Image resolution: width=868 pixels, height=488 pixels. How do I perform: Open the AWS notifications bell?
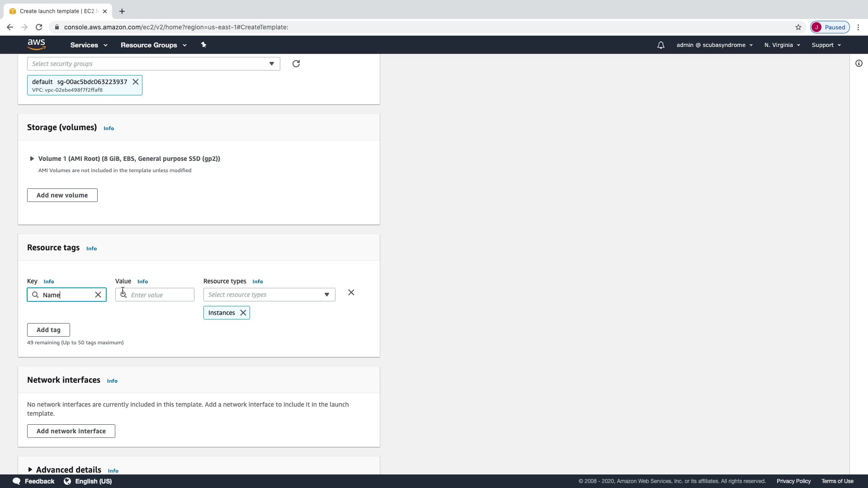pos(661,45)
